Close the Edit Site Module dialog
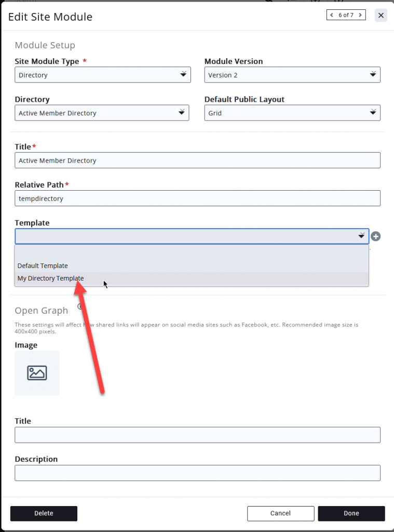The image size is (394, 532). pyautogui.click(x=381, y=16)
